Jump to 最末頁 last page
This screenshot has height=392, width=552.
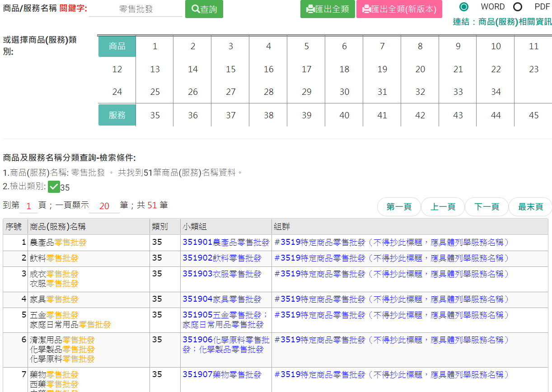click(x=530, y=207)
